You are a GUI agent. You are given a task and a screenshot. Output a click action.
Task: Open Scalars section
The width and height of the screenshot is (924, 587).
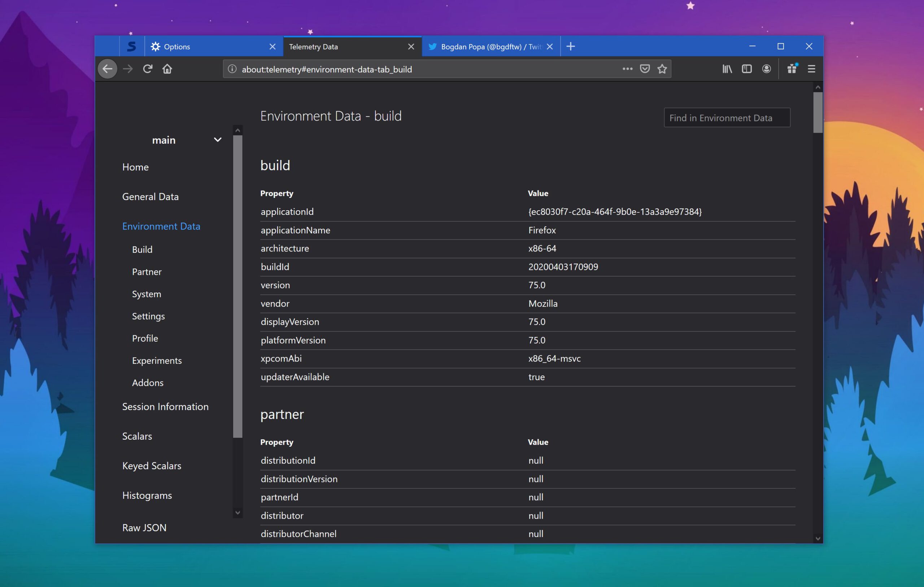[137, 436]
